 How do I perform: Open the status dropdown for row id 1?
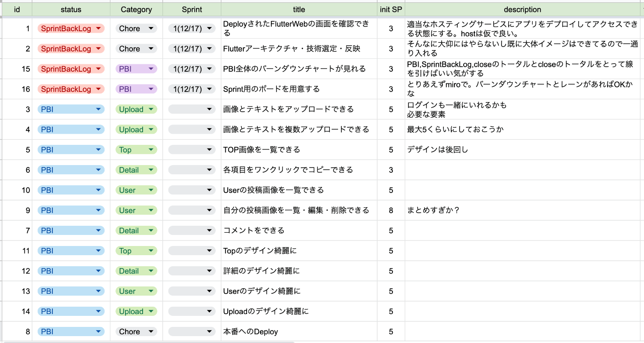click(71, 29)
